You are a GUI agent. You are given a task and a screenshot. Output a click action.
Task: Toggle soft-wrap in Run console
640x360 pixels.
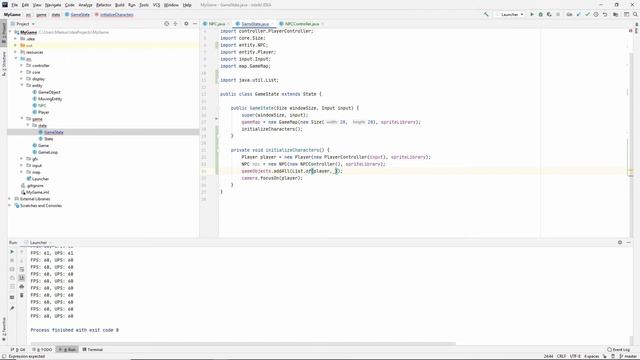[22, 269]
